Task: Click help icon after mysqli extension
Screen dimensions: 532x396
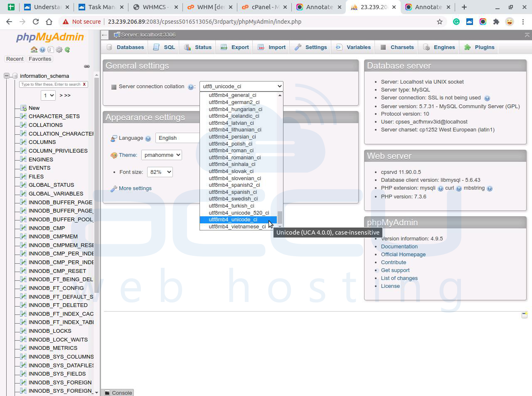Action: point(441,188)
